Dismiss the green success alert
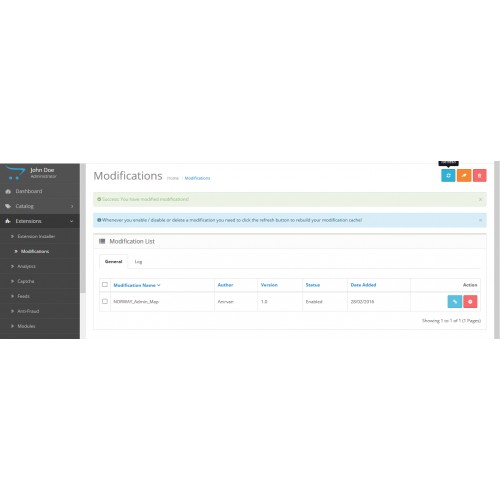Image resolution: width=500 pixels, height=500 pixels. point(480,199)
